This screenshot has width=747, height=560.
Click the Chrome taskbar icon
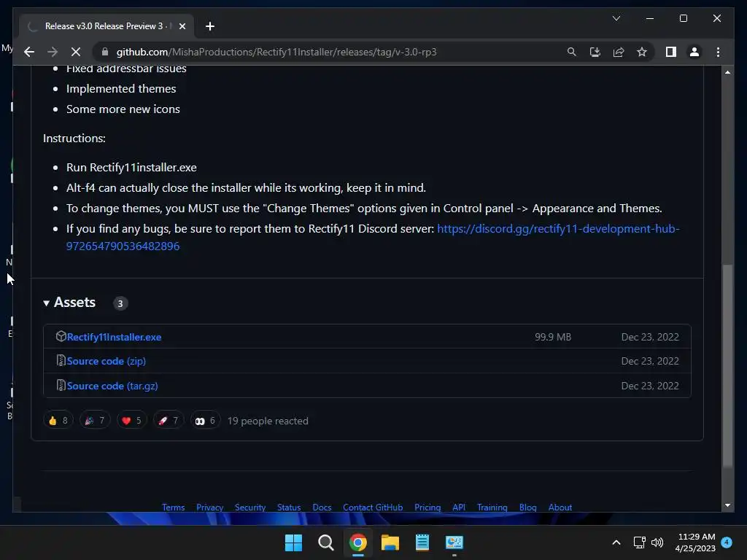pyautogui.click(x=357, y=542)
